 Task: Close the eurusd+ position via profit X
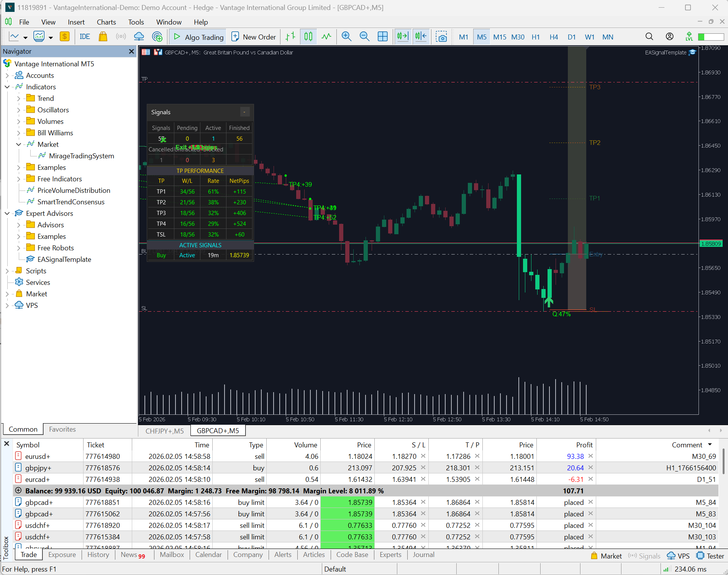pos(590,456)
